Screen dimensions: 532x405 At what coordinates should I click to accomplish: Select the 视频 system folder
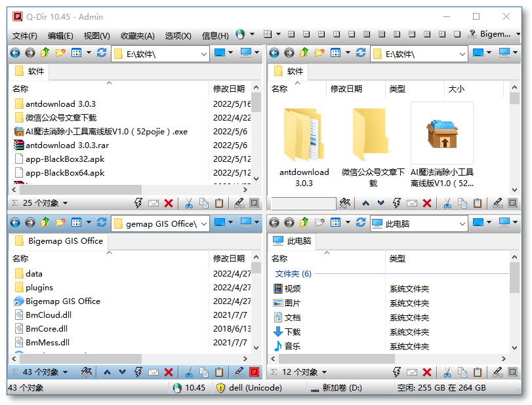tap(287, 289)
